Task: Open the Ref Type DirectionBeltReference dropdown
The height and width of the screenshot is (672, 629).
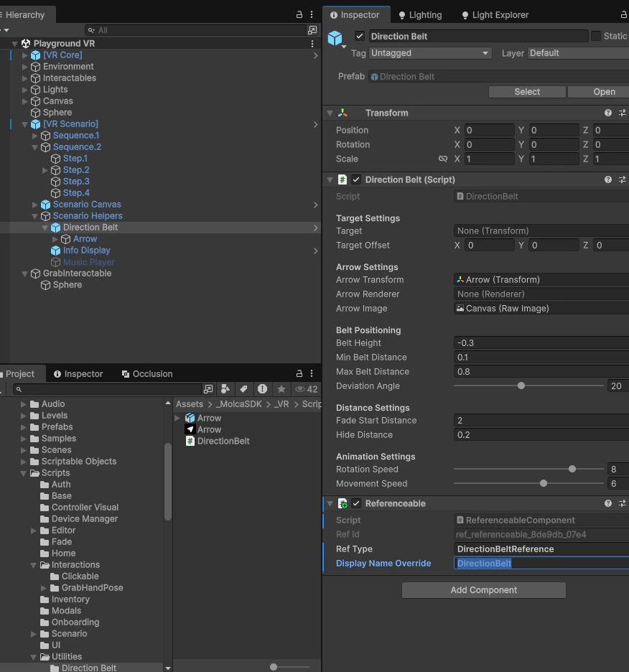Action: coord(541,549)
